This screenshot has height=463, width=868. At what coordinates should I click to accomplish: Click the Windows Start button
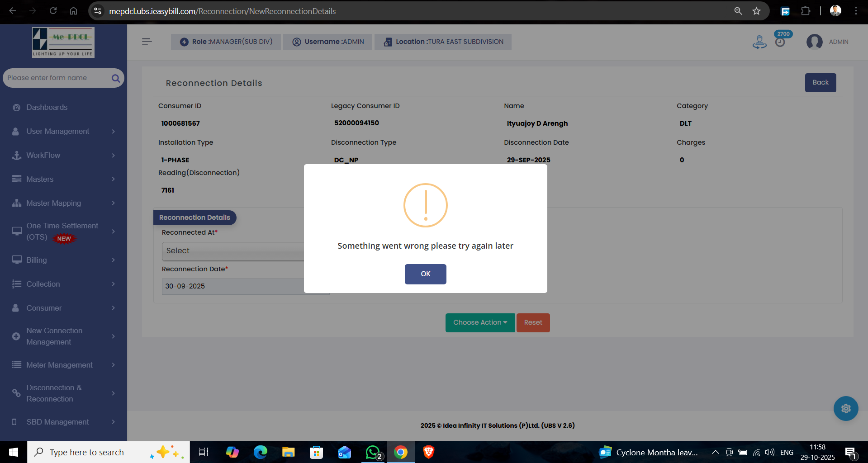coord(14,452)
